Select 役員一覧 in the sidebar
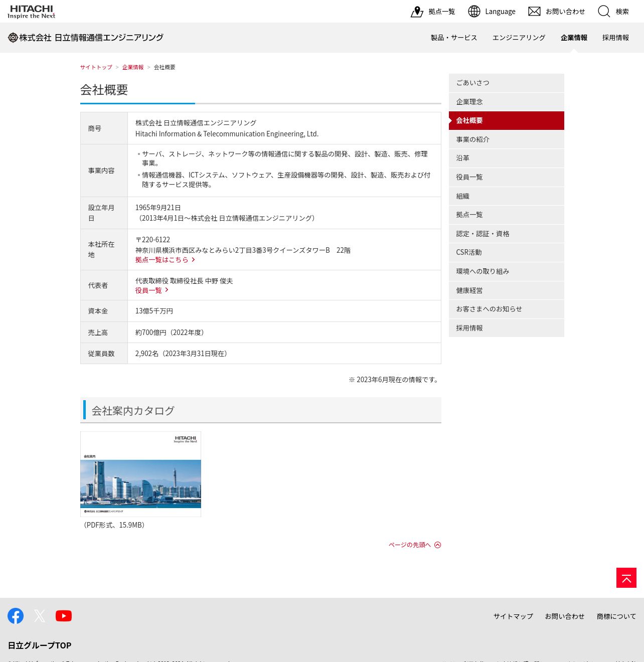 [x=507, y=177]
